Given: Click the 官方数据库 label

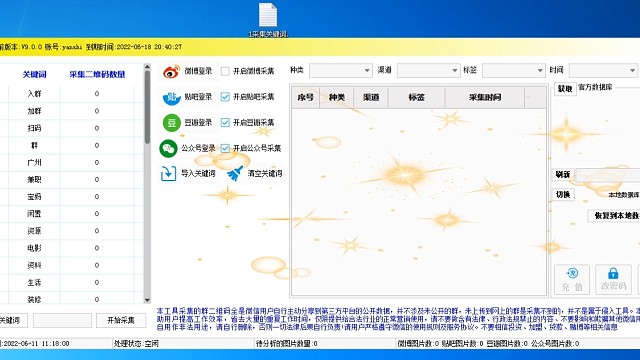Looking at the screenshot, I should tap(595, 87).
